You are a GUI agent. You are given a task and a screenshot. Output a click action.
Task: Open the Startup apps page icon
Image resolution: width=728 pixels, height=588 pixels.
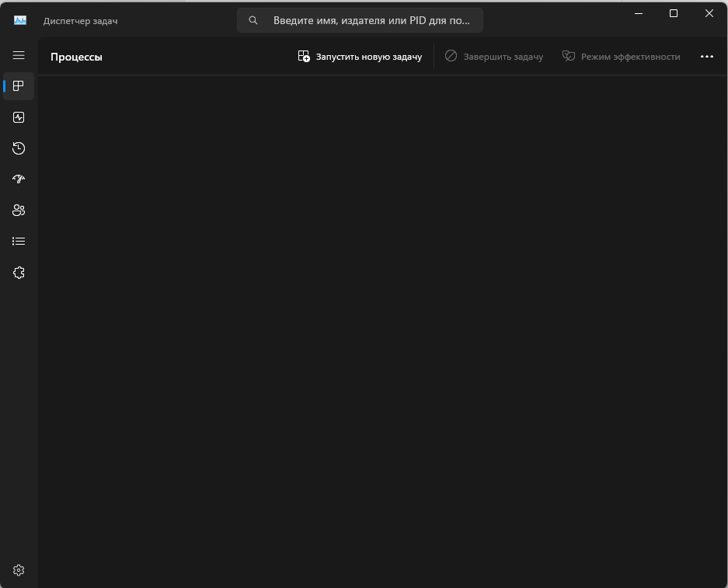[19, 179]
